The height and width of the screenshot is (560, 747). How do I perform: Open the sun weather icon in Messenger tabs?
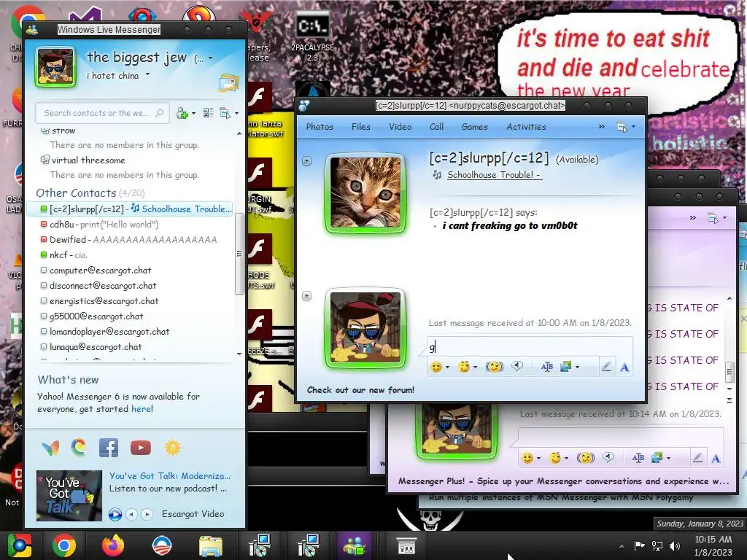173,448
